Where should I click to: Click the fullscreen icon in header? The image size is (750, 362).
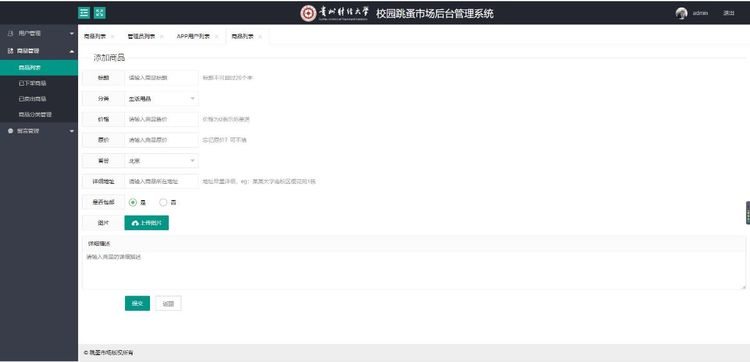[x=99, y=13]
